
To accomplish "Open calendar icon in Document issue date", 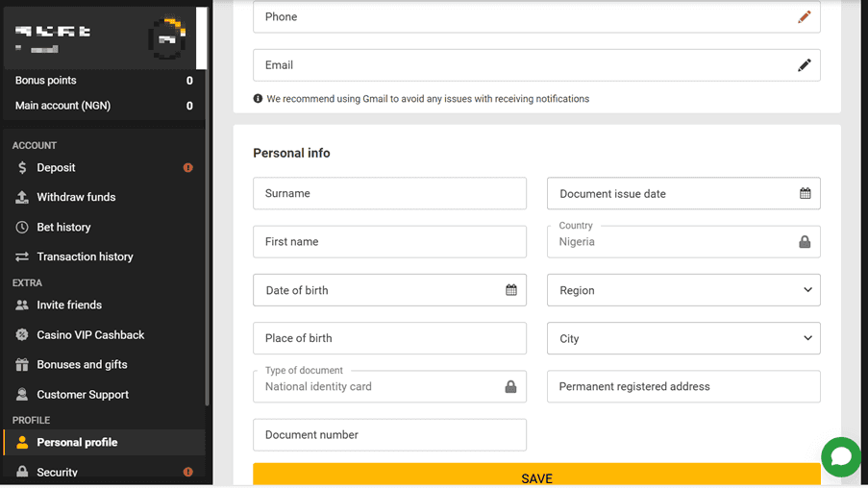I will (805, 193).
